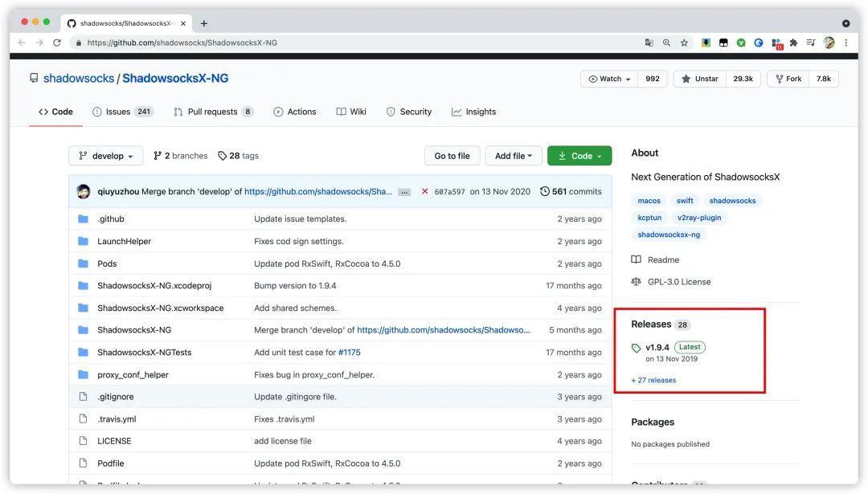Click the Chrome profile avatar
The height and width of the screenshot is (494, 868).
pos(829,43)
